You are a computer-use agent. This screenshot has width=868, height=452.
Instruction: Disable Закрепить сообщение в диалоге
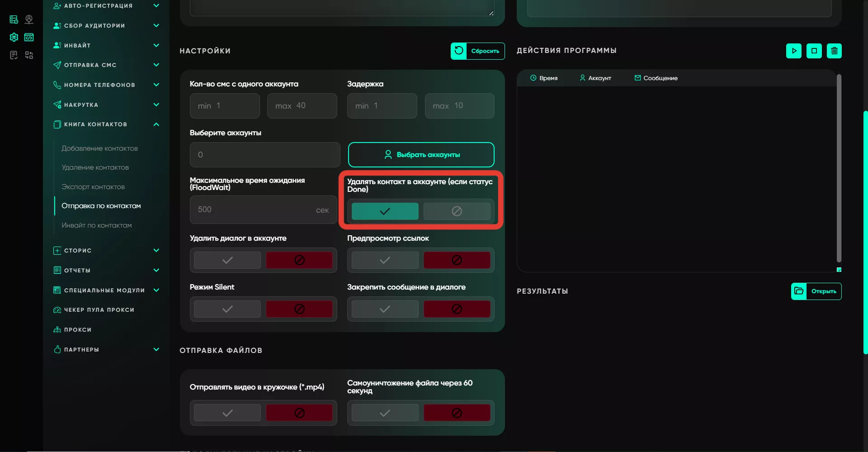point(457,309)
